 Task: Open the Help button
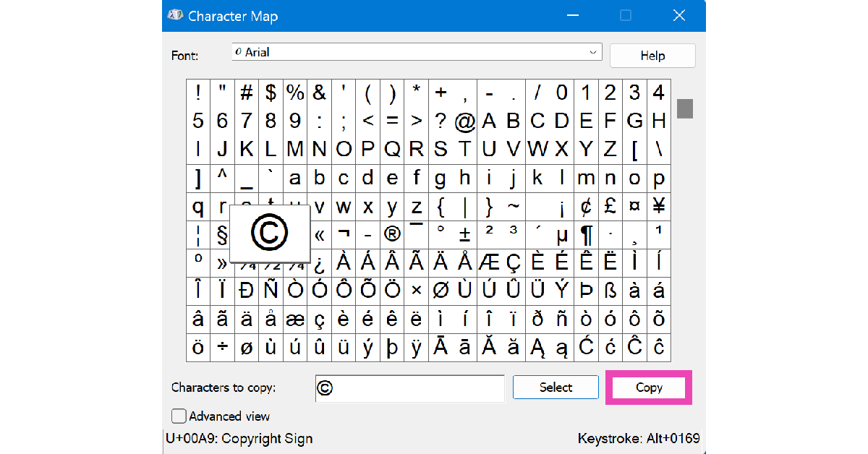(652, 56)
